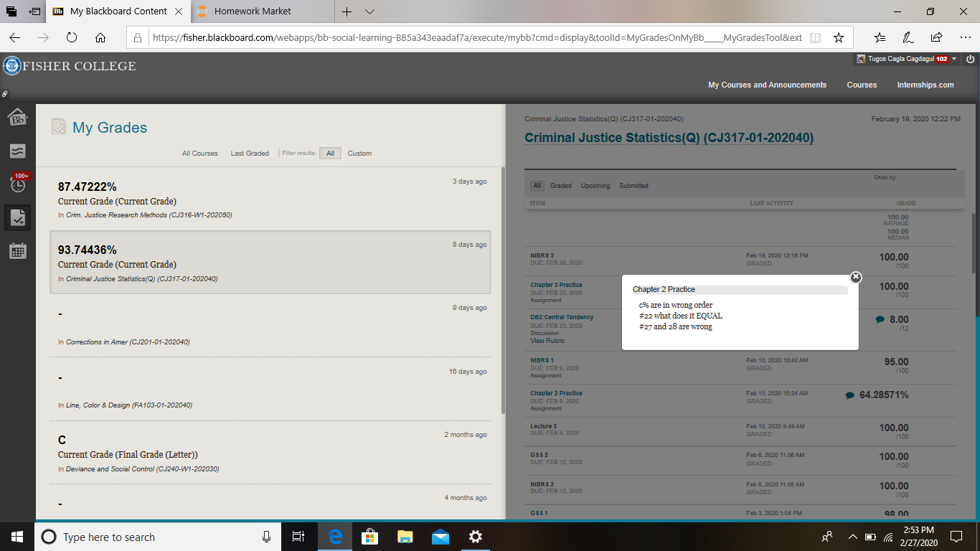Open My Courses and Announcements tab

click(767, 85)
